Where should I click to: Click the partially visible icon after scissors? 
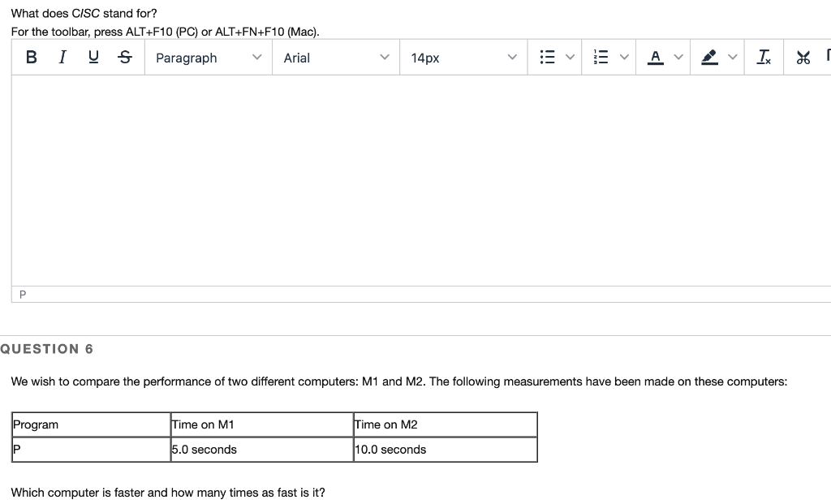tap(828, 55)
